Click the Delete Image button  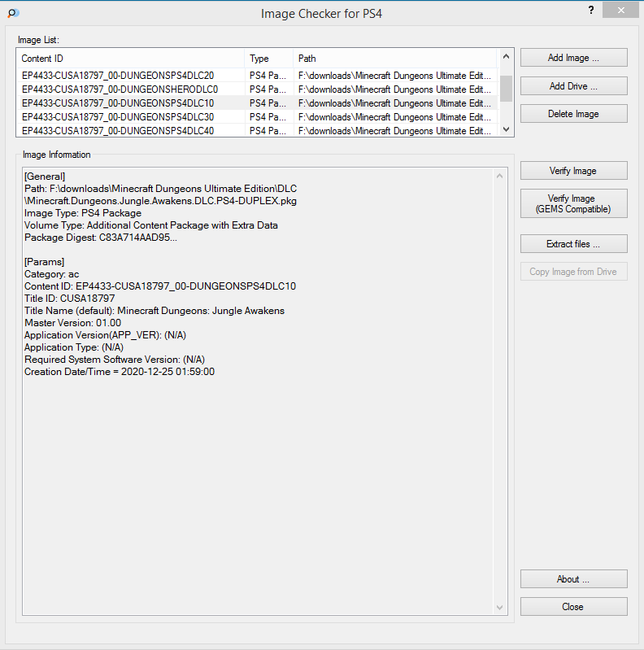tap(573, 114)
